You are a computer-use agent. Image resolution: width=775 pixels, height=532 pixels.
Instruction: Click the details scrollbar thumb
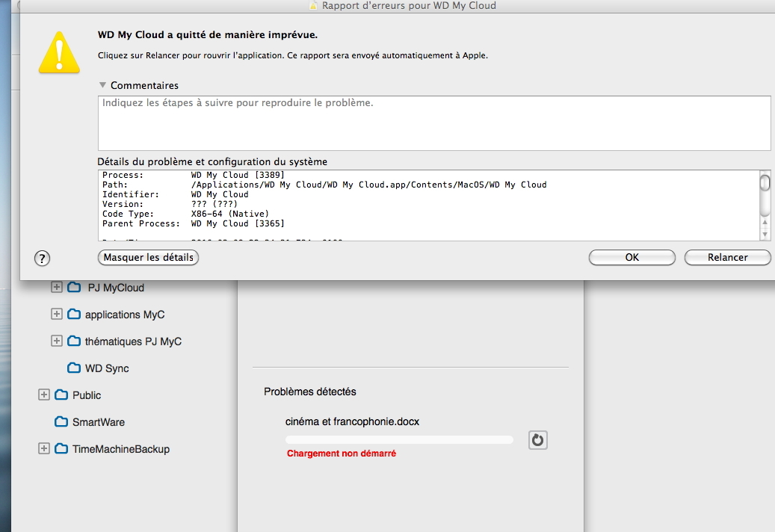[765, 182]
